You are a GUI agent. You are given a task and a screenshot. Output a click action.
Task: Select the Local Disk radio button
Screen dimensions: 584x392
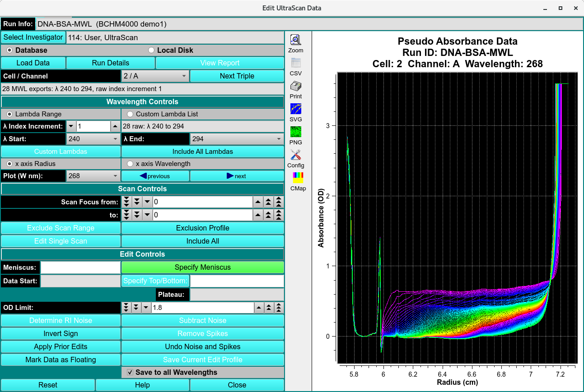tap(151, 51)
